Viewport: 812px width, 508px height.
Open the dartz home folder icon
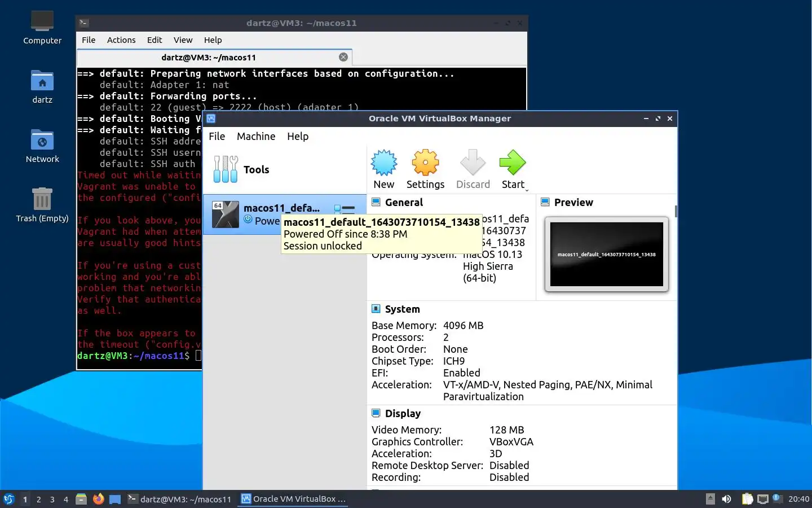42,86
